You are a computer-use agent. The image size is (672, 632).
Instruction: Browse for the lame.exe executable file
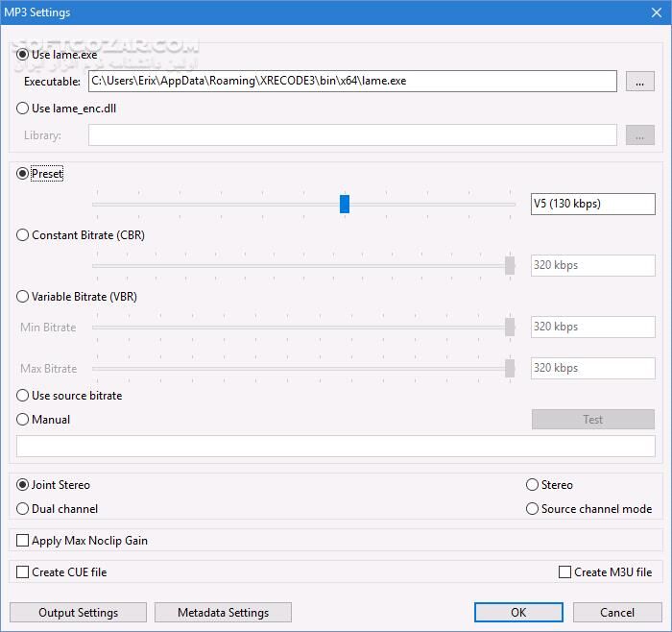(639, 82)
